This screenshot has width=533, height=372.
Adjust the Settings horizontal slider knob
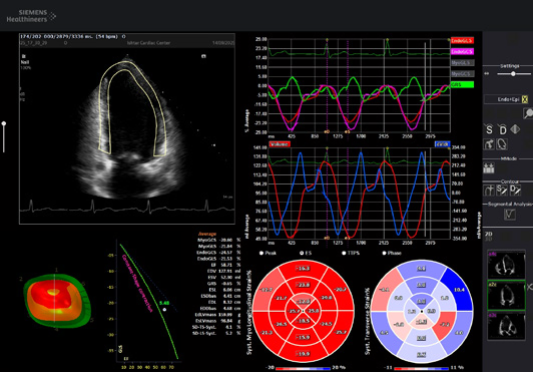(513, 74)
